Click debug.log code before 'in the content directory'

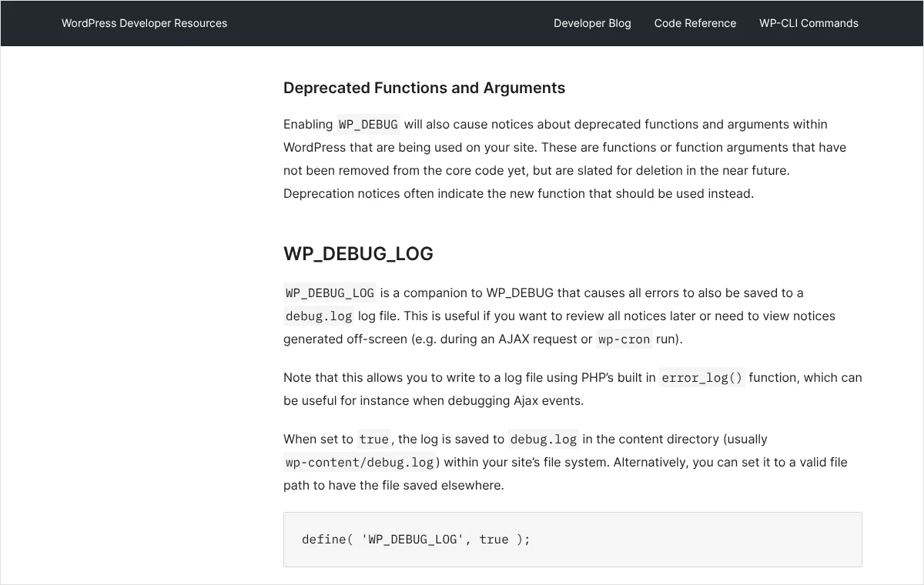click(x=543, y=439)
